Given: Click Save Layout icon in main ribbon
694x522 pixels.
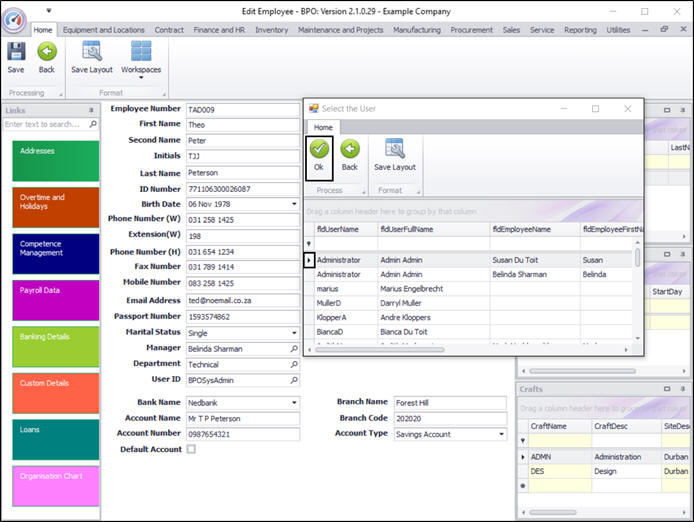Looking at the screenshot, I should [91, 56].
